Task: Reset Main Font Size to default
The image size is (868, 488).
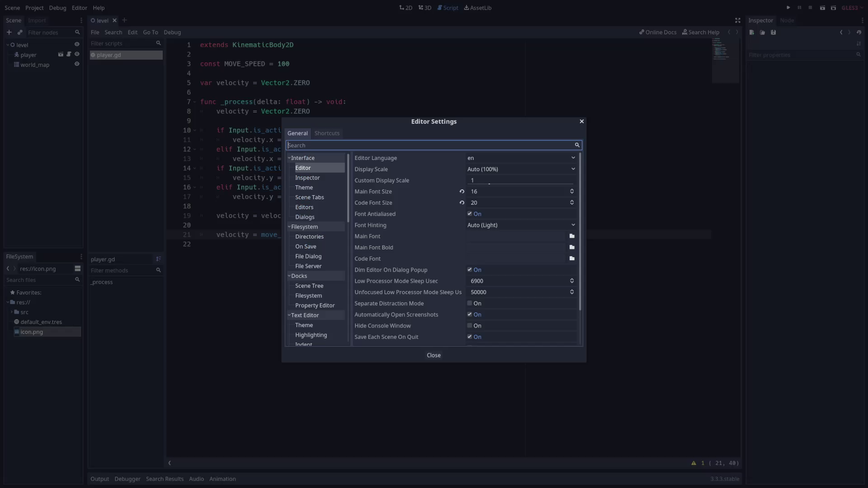Action: pos(462,192)
